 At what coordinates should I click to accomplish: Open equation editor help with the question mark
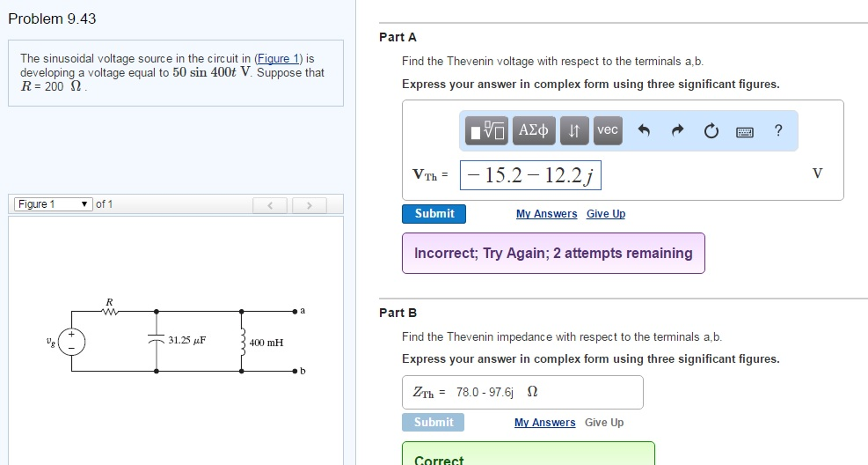pyautogui.click(x=778, y=131)
